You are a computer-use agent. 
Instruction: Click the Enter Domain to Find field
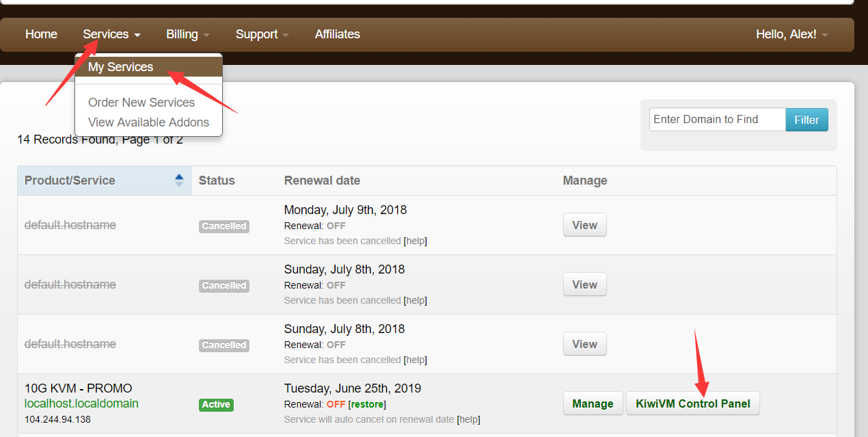click(x=716, y=120)
